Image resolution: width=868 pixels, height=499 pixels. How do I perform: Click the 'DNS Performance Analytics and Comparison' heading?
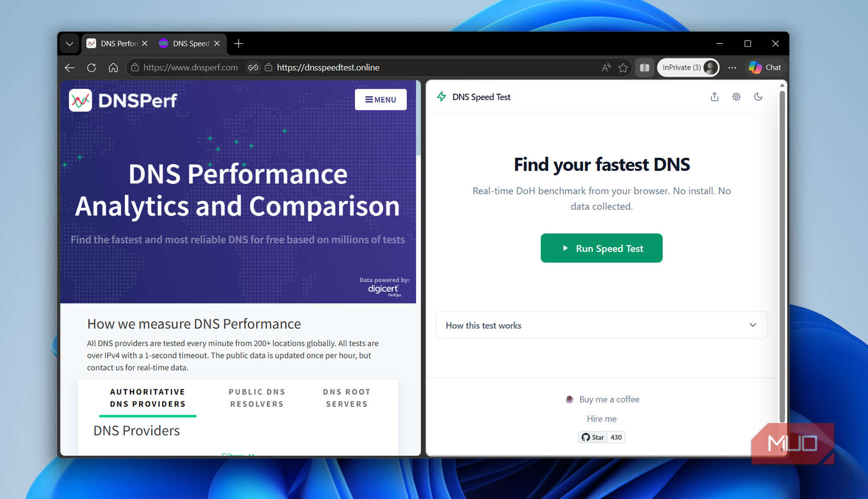238,189
